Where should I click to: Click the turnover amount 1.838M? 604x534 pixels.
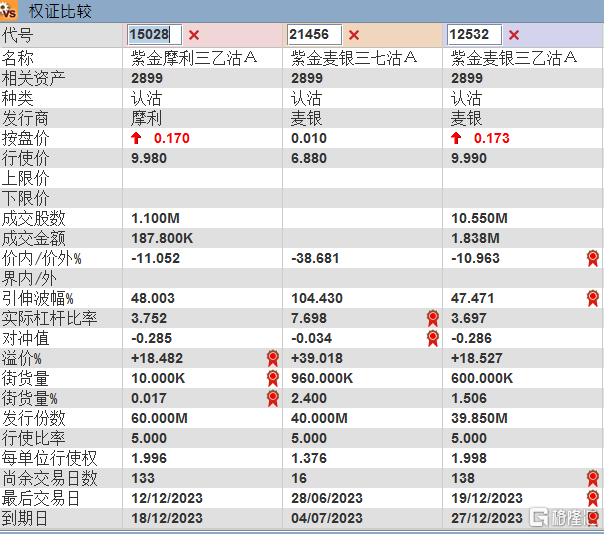pos(475,238)
